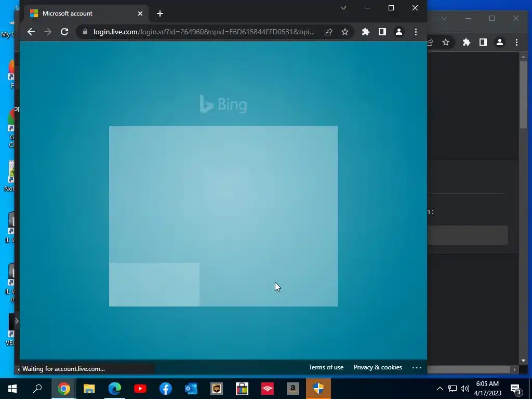Open the notification center icon
This screenshot has height=399, width=532.
(x=516, y=389)
